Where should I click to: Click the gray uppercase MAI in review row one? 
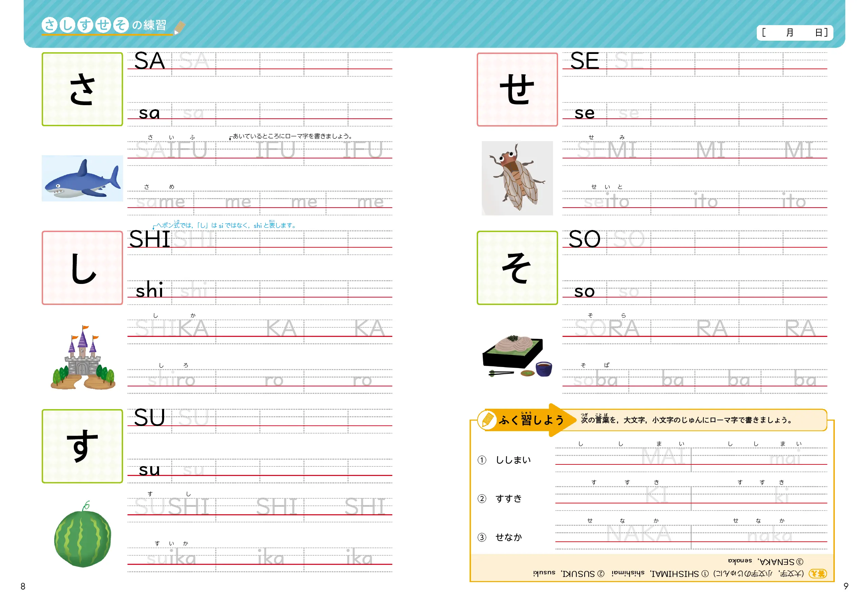click(664, 456)
